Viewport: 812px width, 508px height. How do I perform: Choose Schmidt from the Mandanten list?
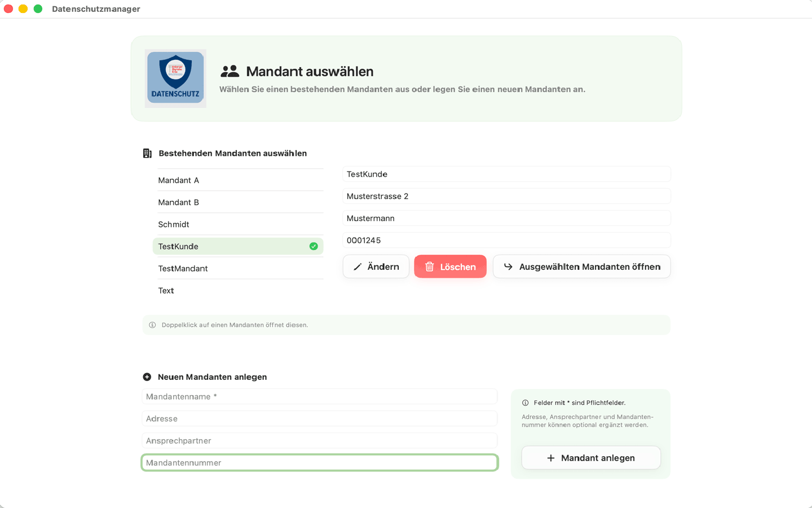(x=238, y=224)
